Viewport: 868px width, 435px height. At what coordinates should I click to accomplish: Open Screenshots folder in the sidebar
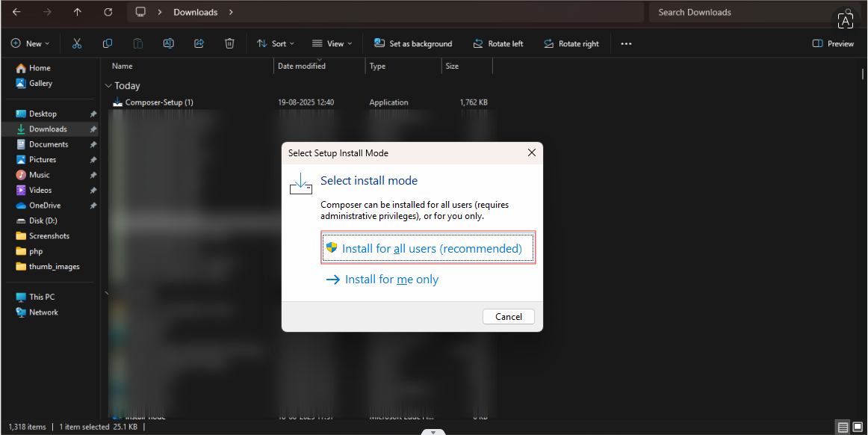(50, 235)
